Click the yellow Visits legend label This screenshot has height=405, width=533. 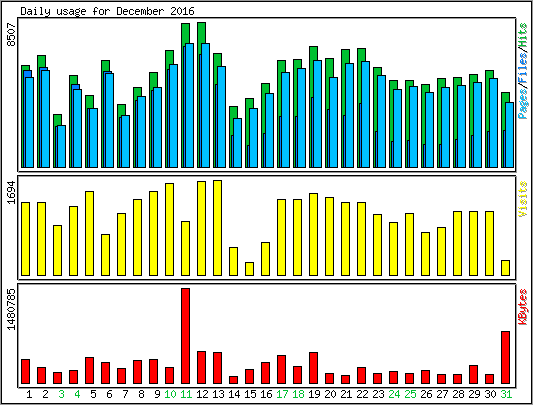(523, 199)
